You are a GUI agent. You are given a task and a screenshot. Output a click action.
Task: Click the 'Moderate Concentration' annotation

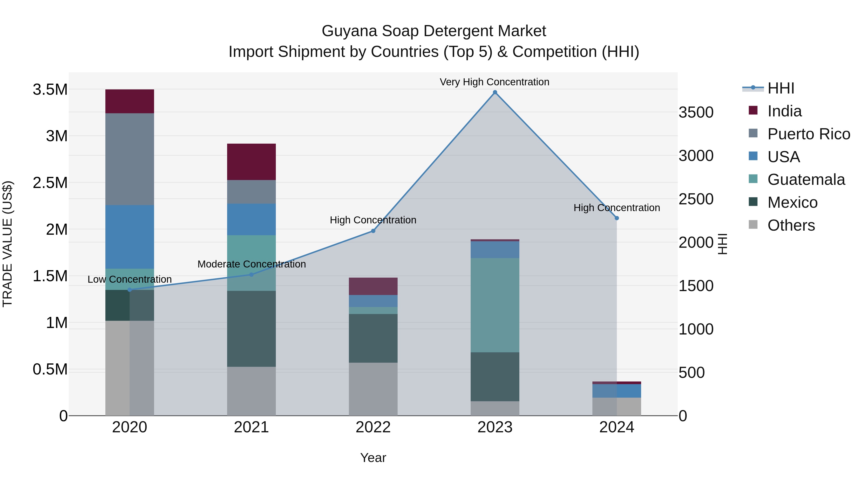point(252,264)
